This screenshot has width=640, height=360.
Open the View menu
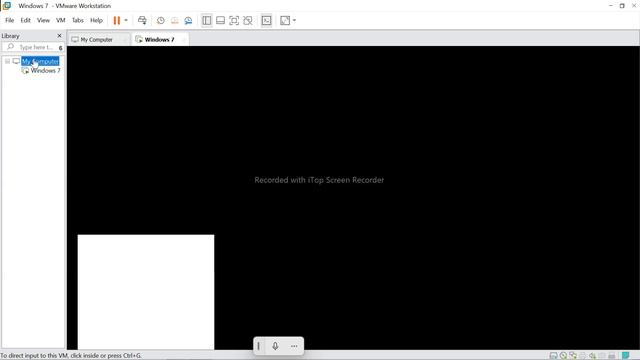coord(43,20)
